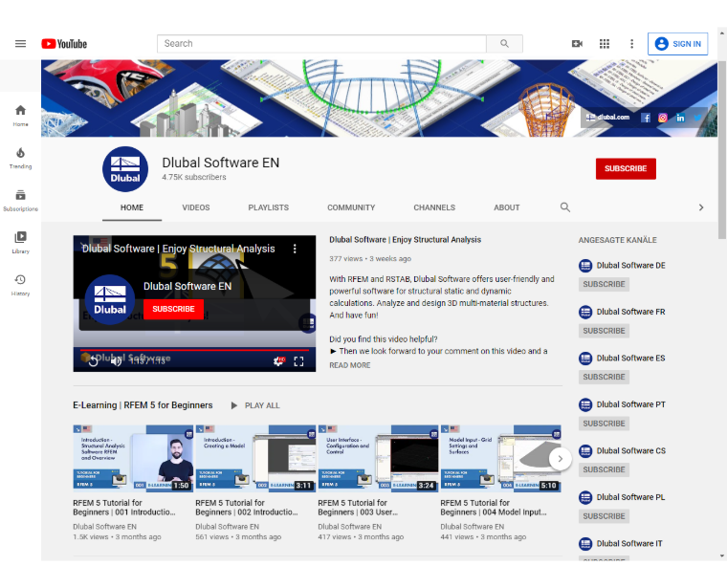727x588 pixels.
Task: Open the Facebook link in the banner
Action: click(646, 118)
